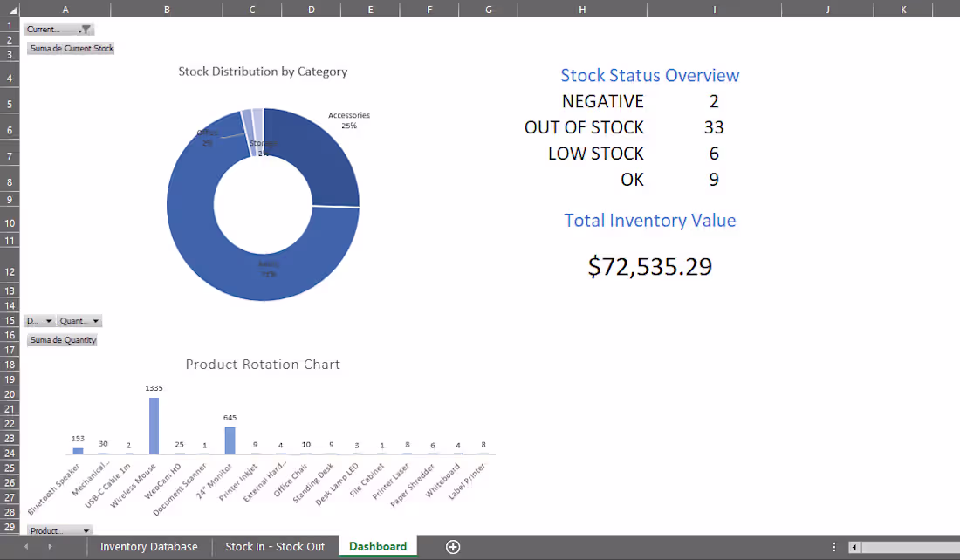This screenshot has height=560, width=960.
Task: Click the previous sheet navigation arrow
Action: (27, 546)
